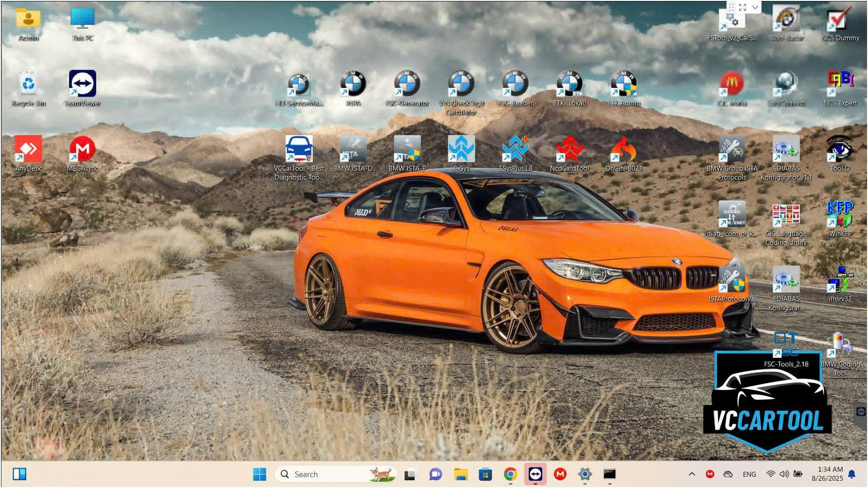Open TeamViewer from the desktop
The image size is (868, 488).
coord(82,85)
